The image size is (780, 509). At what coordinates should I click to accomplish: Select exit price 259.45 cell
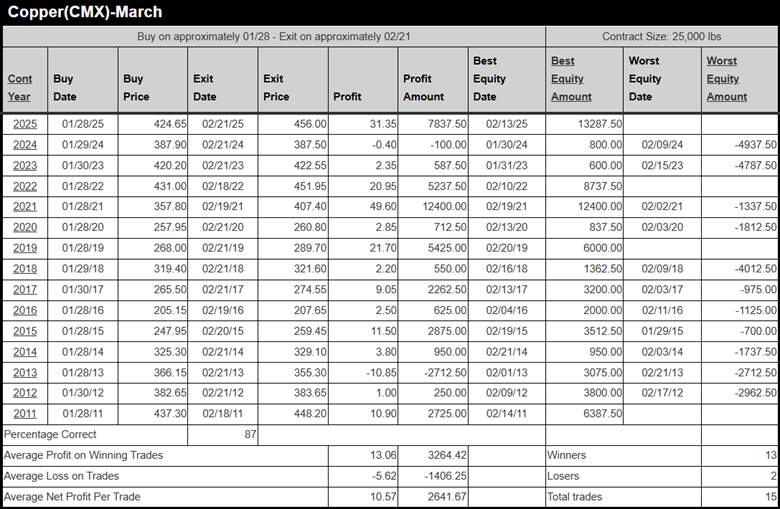click(x=293, y=331)
